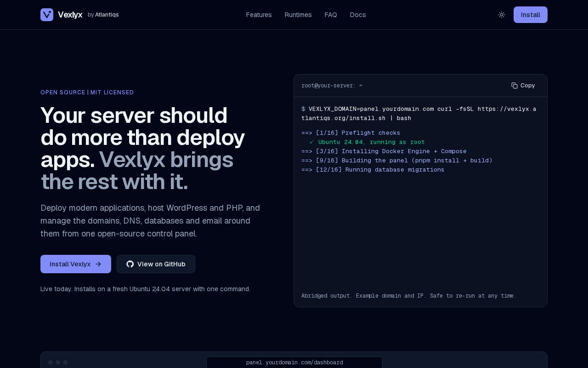Click the "[9/16] Building the panel" line
Image resolution: width=588 pixels, height=368 pixels.
click(x=397, y=161)
